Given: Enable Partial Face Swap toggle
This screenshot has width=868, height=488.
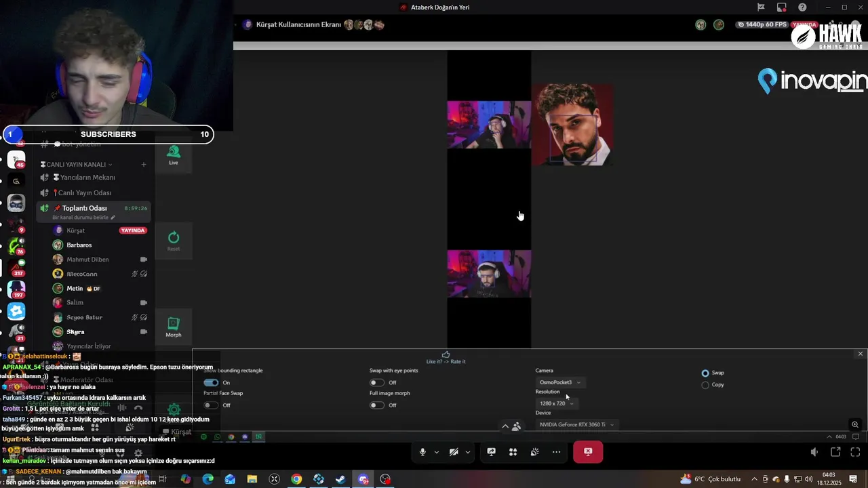Looking at the screenshot, I should click(x=211, y=405).
